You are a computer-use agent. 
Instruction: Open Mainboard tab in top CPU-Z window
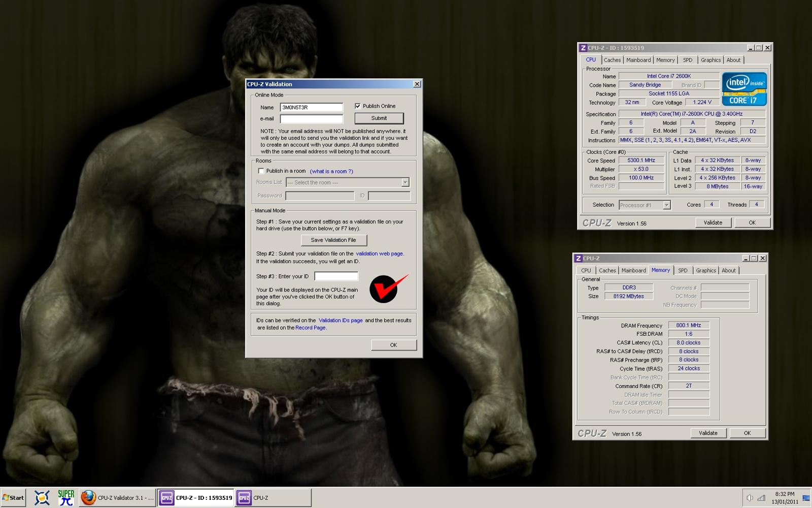point(638,60)
